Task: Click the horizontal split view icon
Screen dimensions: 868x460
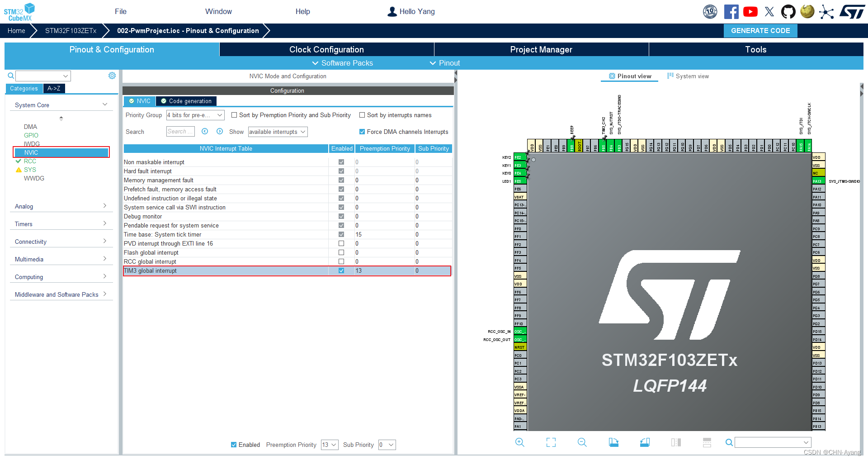Action: (707, 442)
